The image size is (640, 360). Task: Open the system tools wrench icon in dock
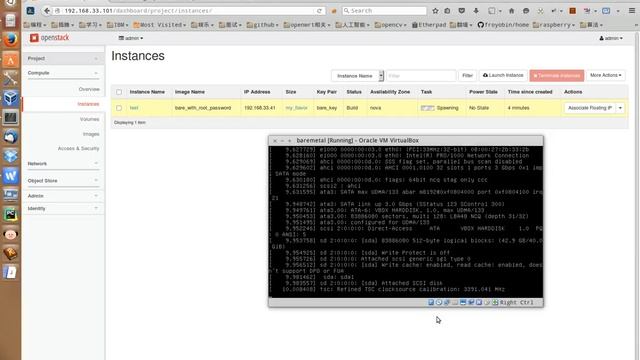point(11,78)
